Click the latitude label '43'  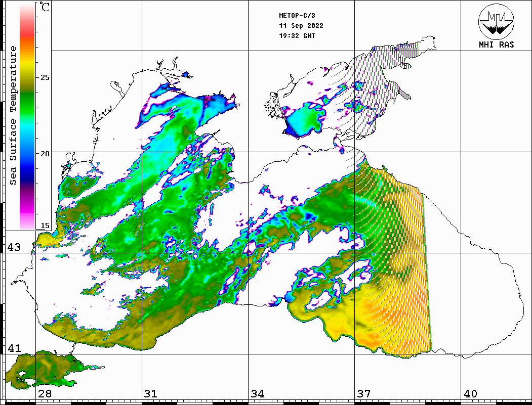[x=14, y=247]
